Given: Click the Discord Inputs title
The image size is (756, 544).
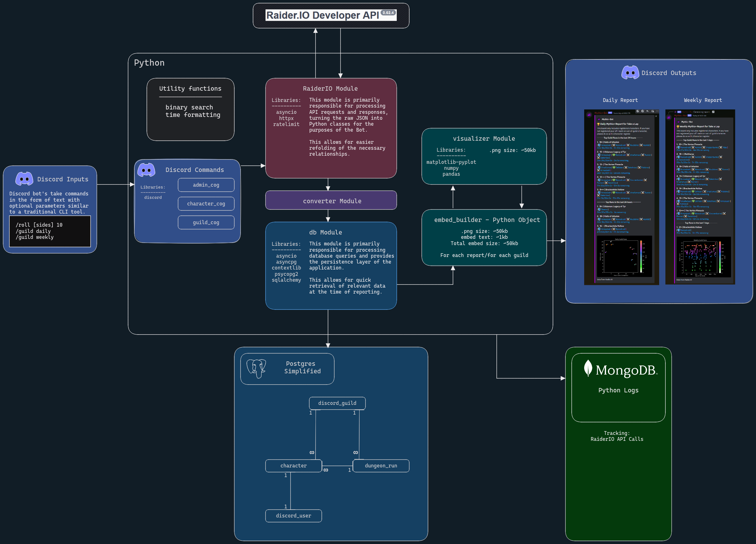Looking at the screenshot, I should [63, 179].
